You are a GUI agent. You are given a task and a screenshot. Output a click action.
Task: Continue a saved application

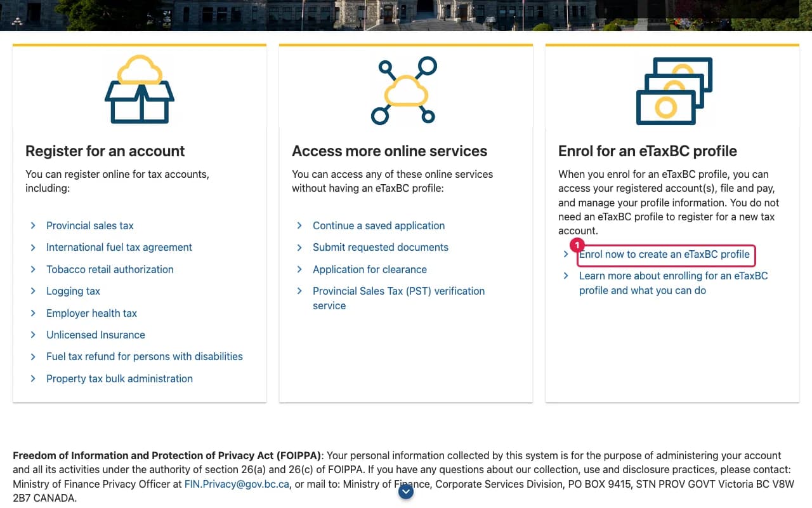coord(379,225)
